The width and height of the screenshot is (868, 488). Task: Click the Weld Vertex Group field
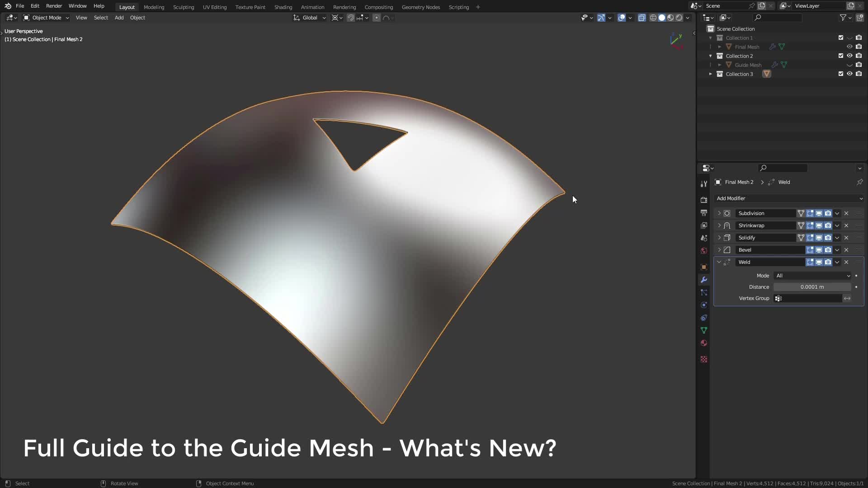point(808,298)
